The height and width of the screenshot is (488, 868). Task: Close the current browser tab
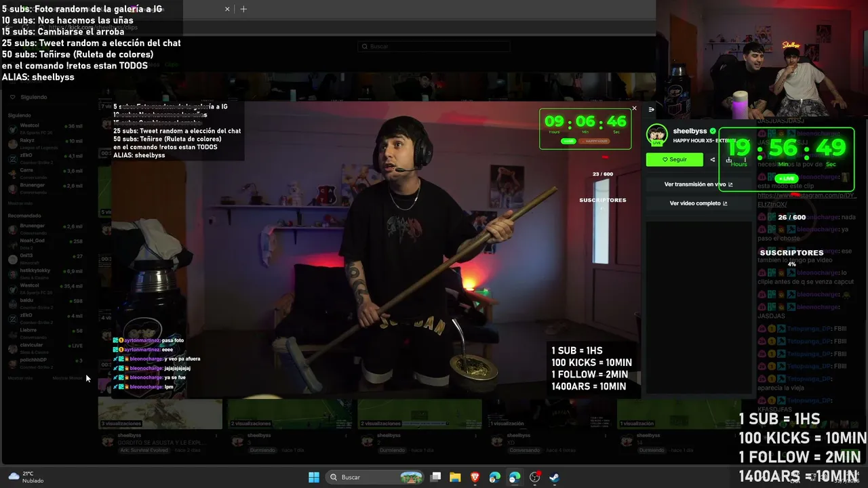pyautogui.click(x=227, y=9)
